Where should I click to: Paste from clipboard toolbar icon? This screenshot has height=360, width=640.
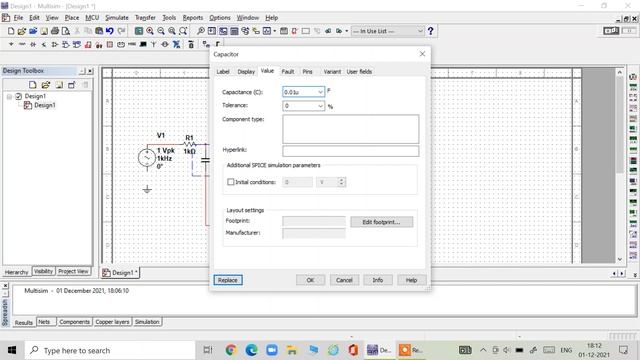[99, 31]
